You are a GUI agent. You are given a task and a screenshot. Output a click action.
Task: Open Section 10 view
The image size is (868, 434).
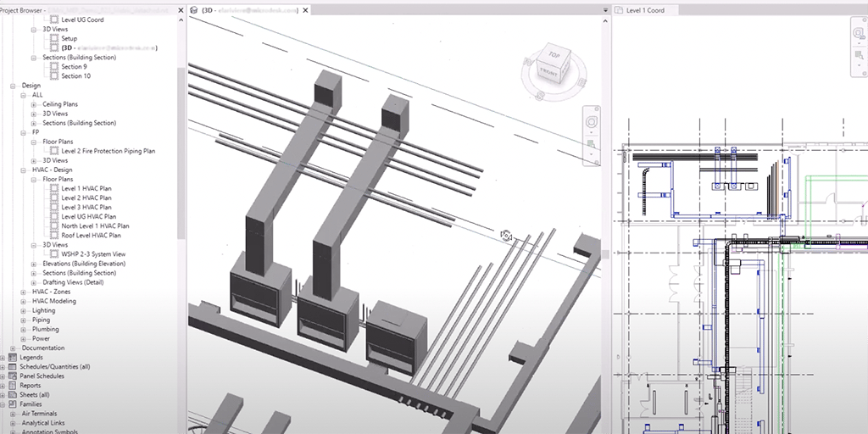(75, 75)
